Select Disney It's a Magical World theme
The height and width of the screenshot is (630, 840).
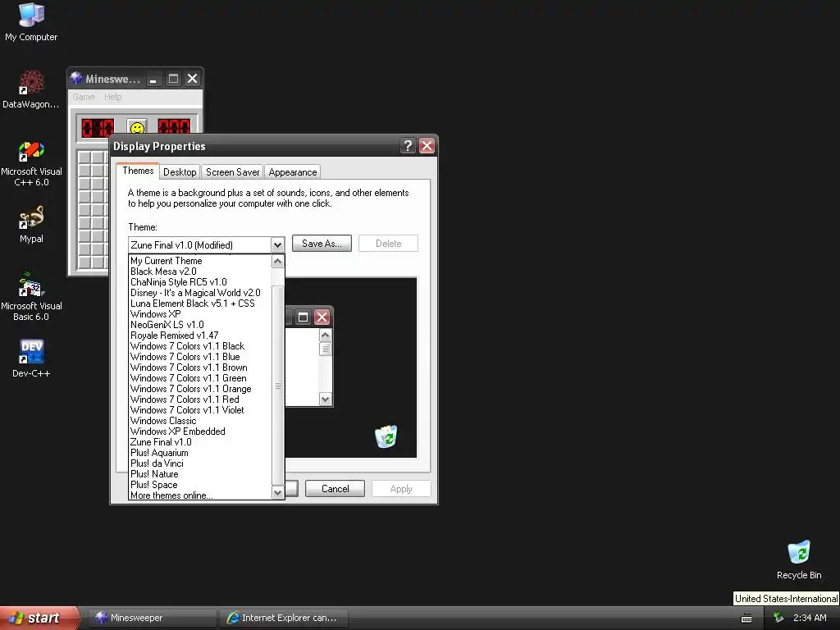point(200,293)
